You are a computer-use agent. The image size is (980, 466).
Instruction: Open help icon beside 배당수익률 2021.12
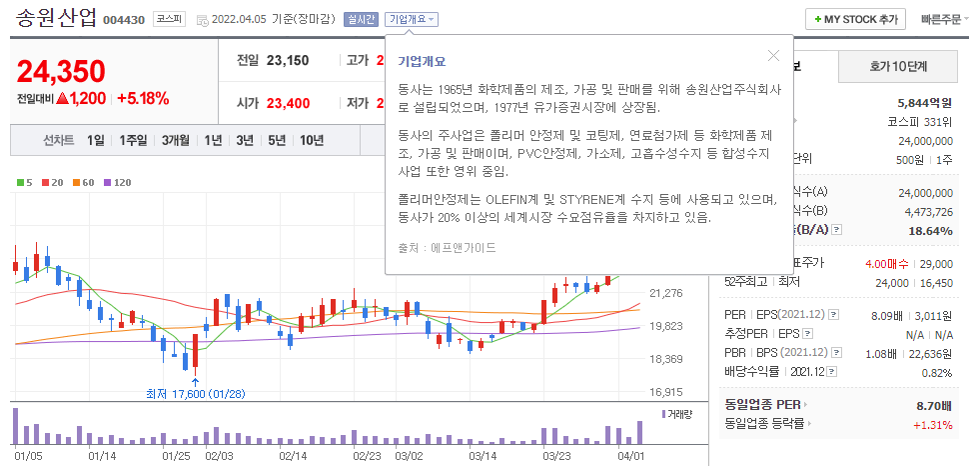pyautogui.click(x=832, y=372)
